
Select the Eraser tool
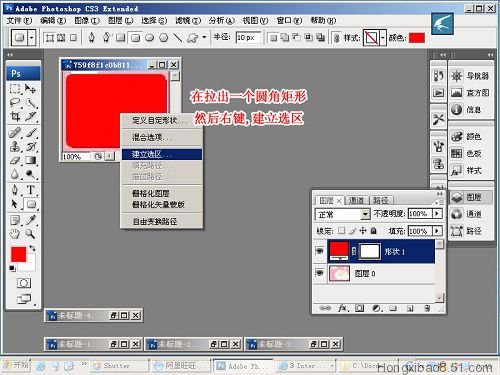(x=15, y=160)
